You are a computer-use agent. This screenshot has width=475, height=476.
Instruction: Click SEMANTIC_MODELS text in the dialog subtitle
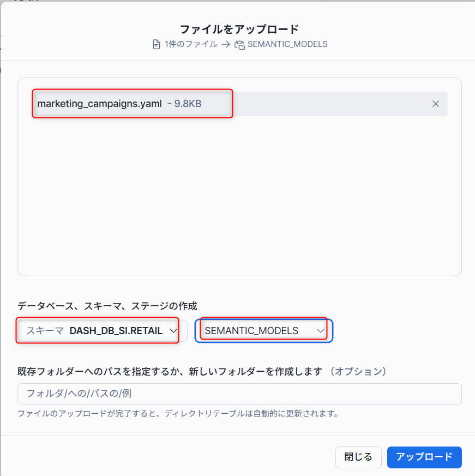click(287, 44)
